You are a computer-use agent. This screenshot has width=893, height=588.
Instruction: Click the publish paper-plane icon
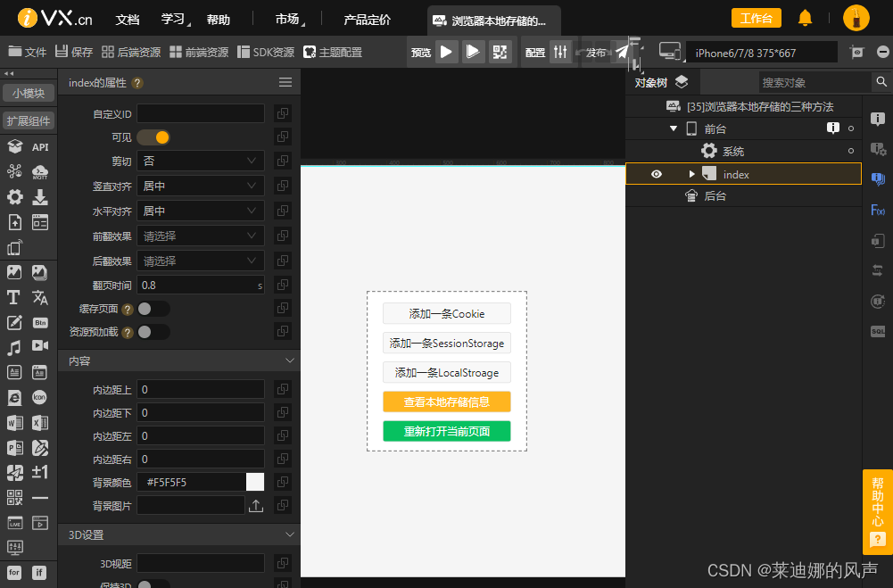tap(622, 52)
